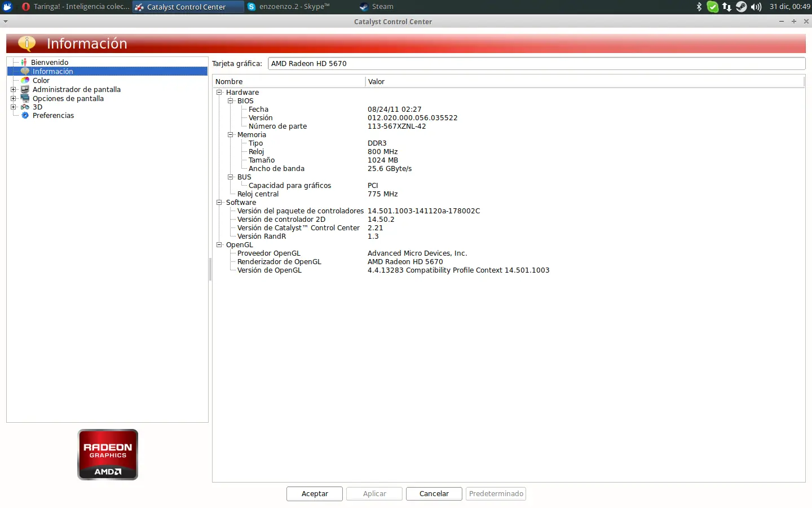Click the Administrador de pantalla monitor icon
The image size is (812, 508).
(x=25, y=89)
